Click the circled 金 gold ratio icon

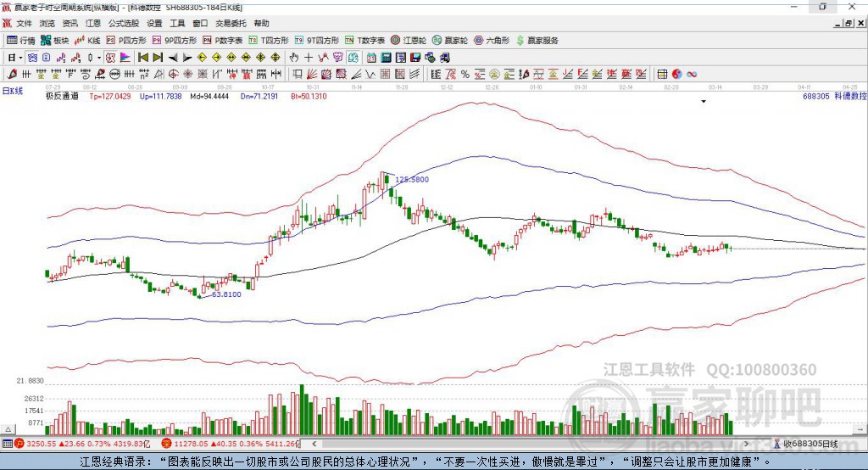494,75
